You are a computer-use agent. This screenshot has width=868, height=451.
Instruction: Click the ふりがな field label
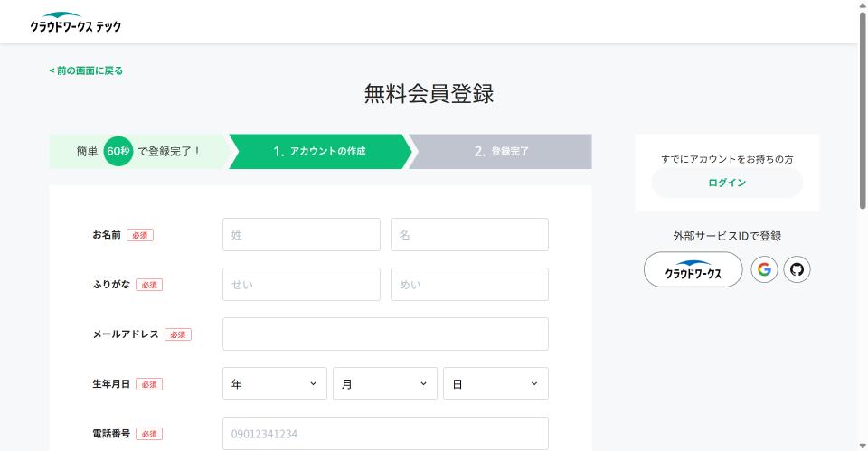point(111,285)
